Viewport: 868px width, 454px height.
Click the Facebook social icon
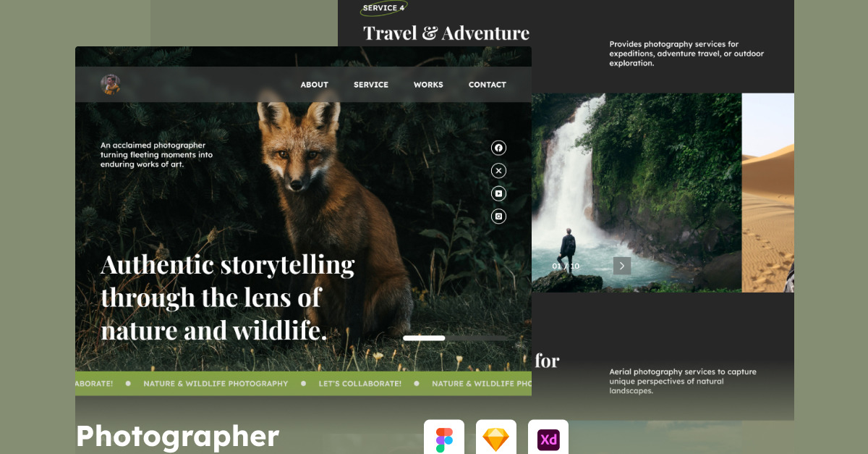click(x=498, y=148)
